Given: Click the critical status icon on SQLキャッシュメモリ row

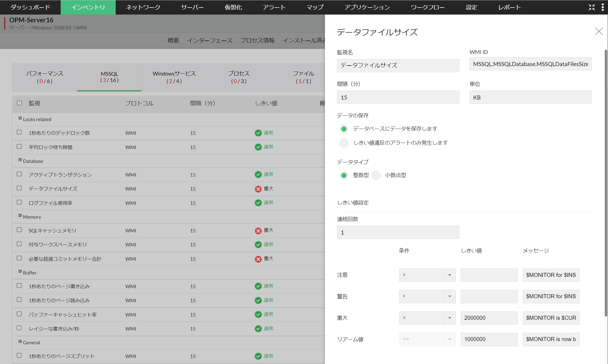Looking at the screenshot, I should pos(258,231).
